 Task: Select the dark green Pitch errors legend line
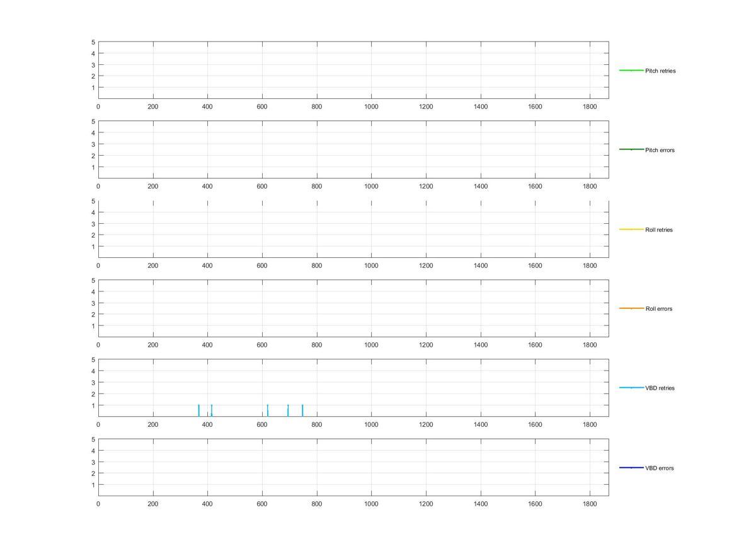click(x=631, y=149)
